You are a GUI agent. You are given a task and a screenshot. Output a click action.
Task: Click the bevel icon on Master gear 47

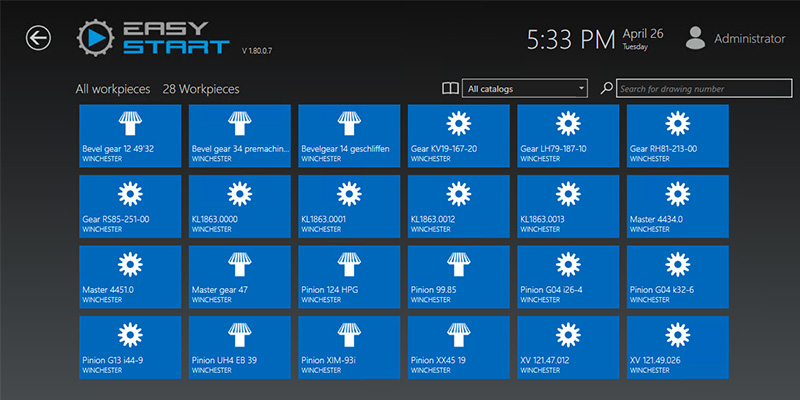(239, 265)
